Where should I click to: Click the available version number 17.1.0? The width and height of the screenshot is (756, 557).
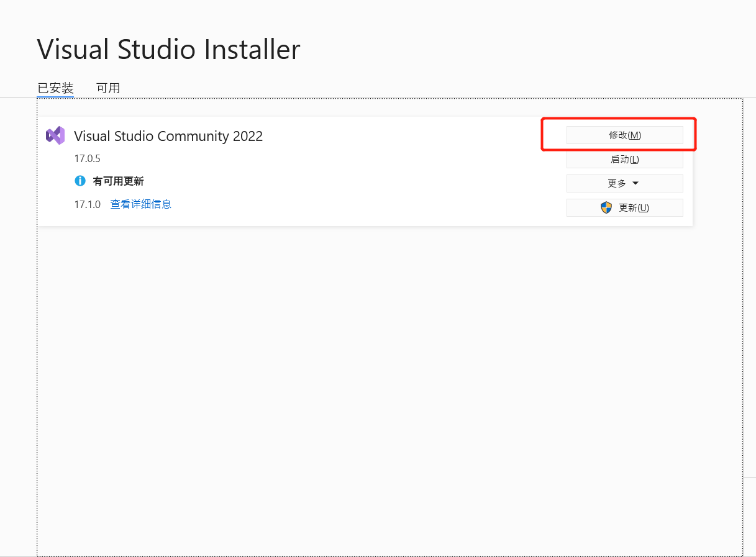point(87,204)
